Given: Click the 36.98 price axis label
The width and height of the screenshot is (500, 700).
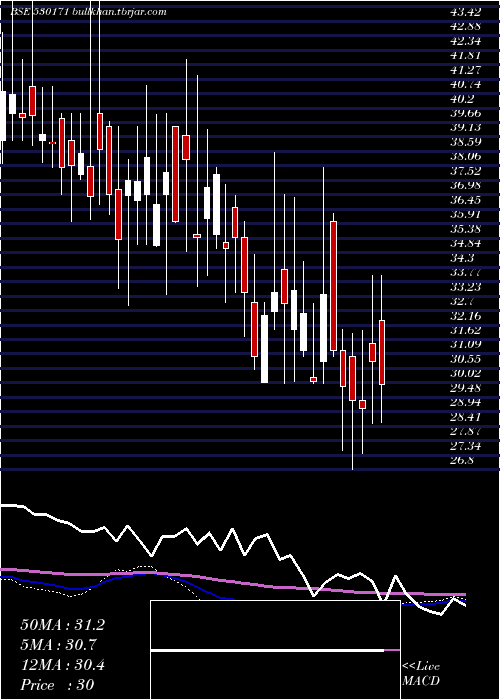Looking at the screenshot, I should click(466, 185).
